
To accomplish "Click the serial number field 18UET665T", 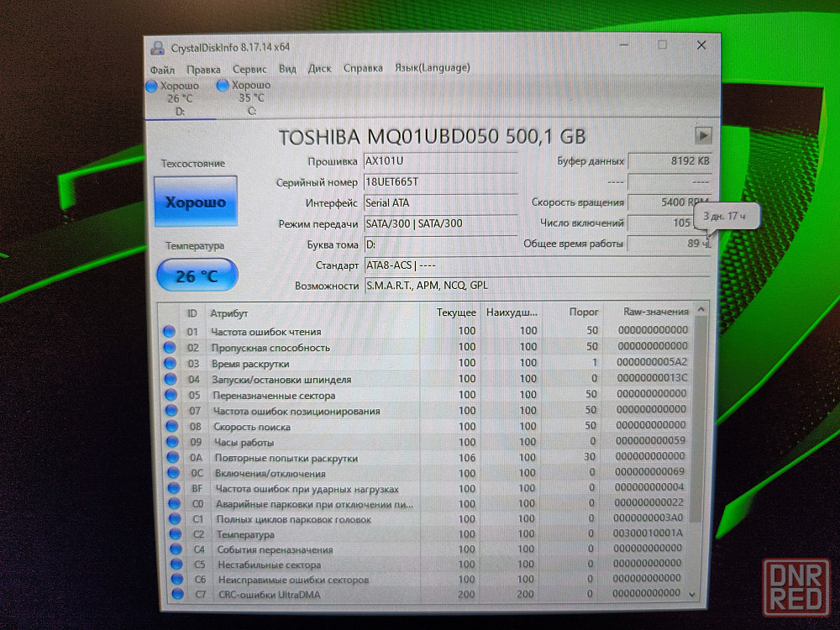I will click(x=439, y=182).
